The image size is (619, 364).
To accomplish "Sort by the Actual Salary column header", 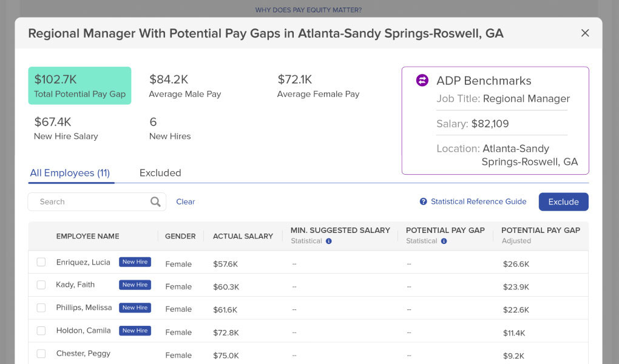I will click(x=243, y=236).
